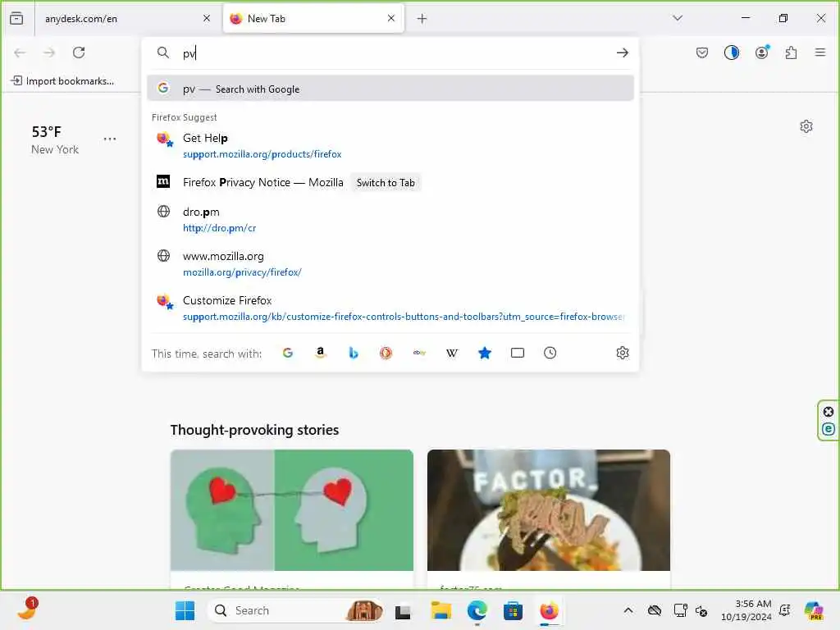The image size is (840, 630).
Task: Open the list all tabs chevron
Action: (677, 18)
